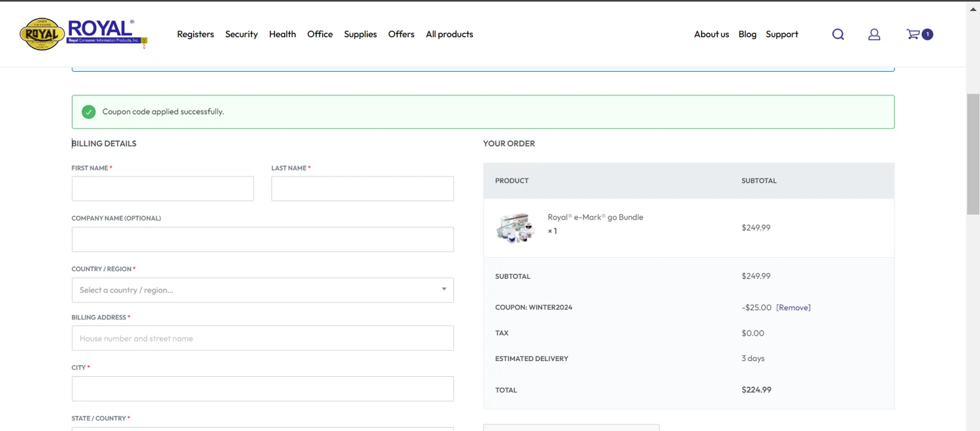This screenshot has height=431, width=980.
Task: Click the coupon applied successfully message
Action: click(163, 112)
